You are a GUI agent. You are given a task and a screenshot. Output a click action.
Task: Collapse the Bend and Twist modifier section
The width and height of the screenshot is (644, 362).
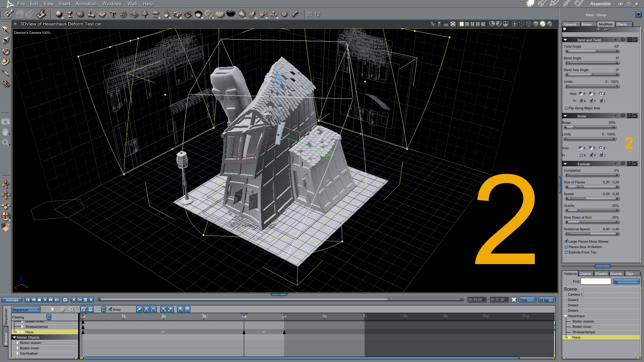pos(565,40)
